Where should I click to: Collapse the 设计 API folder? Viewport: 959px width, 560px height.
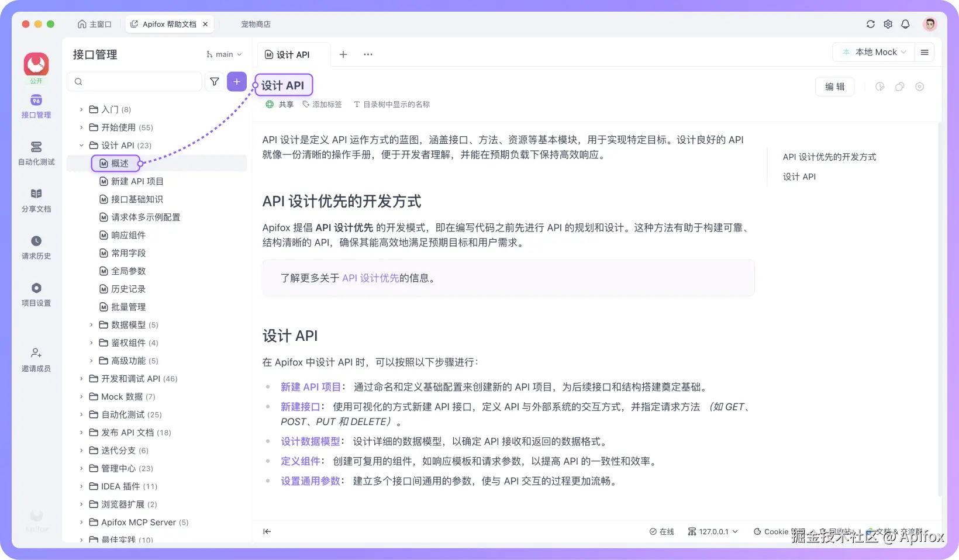point(81,146)
